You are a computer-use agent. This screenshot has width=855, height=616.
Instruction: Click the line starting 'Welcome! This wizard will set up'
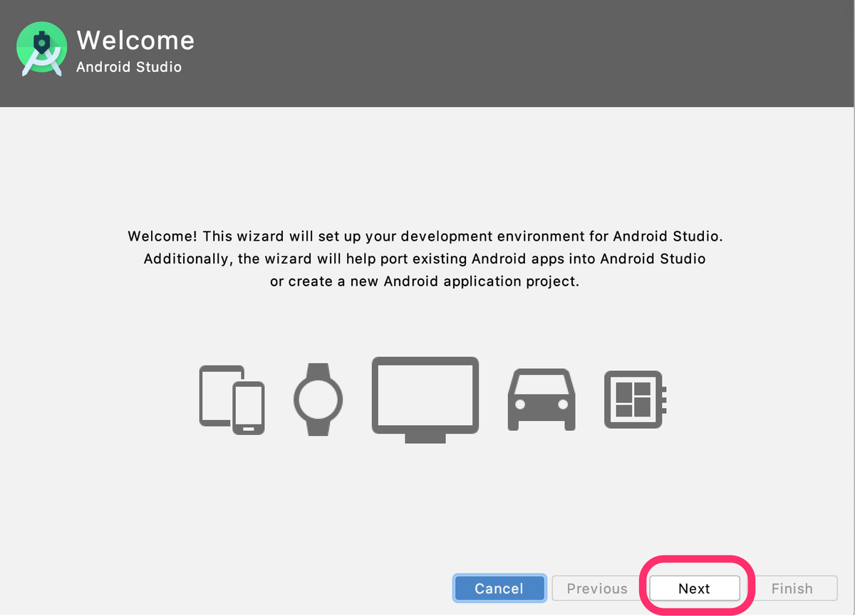tap(425, 236)
